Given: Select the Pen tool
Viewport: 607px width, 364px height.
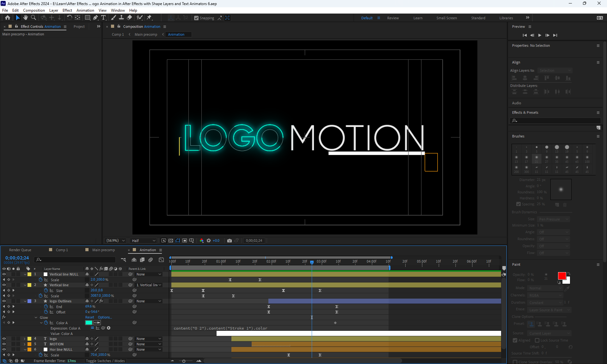Looking at the screenshot, I should click(x=95, y=18).
